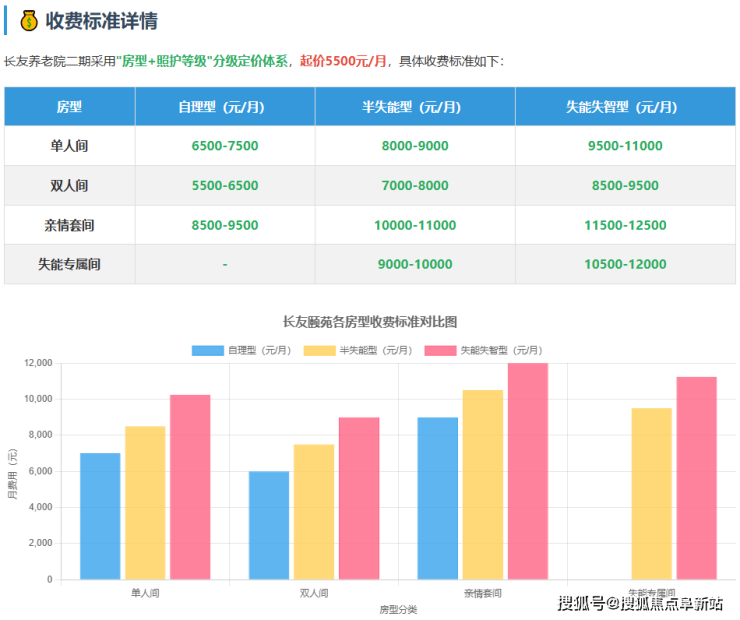Viewport: 740px width, 620px height.
Task: Click the 单人间 x-axis label
Action: [145, 593]
